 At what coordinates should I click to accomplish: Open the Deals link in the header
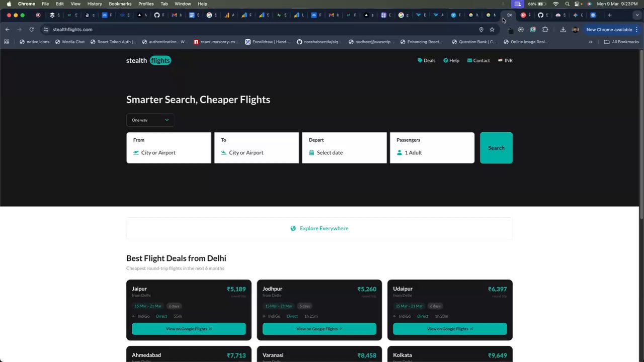426,60
